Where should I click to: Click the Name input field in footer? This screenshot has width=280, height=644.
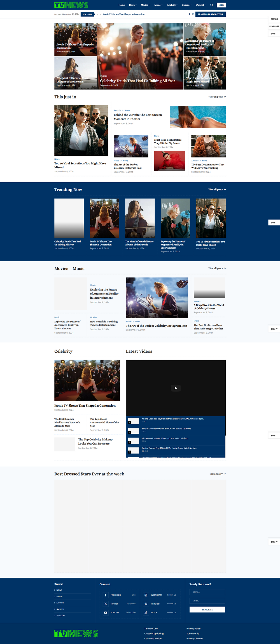point(207,592)
